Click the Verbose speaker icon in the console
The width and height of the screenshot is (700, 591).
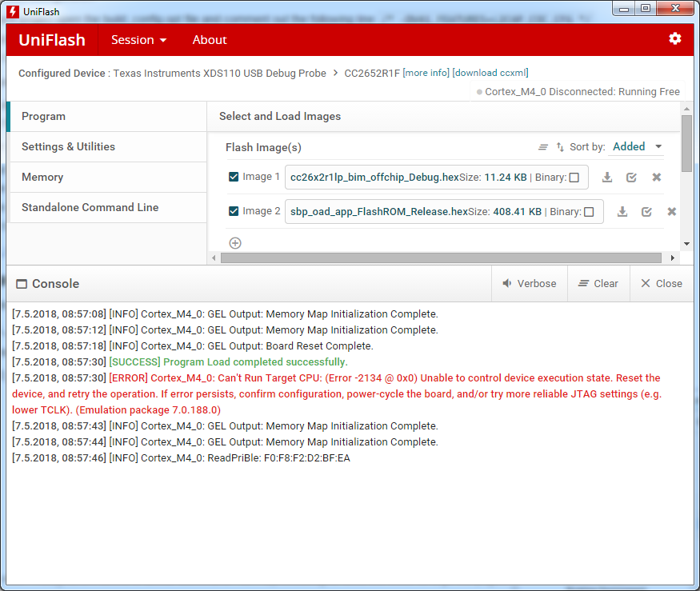pyautogui.click(x=507, y=283)
